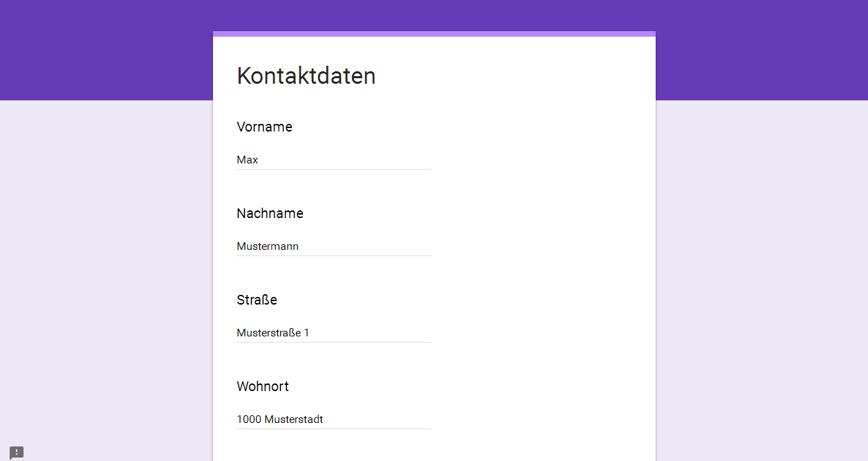
Task: Select the 'Mustermann' entry
Action: (x=268, y=246)
